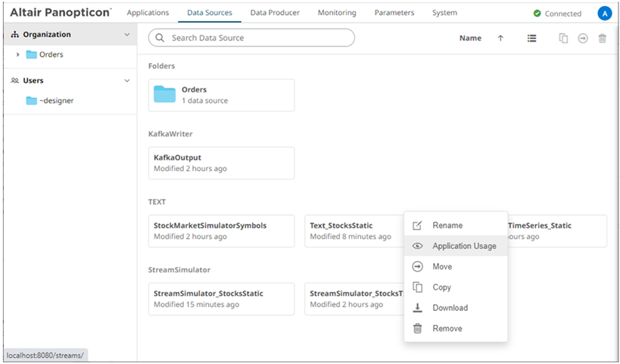Click the trash delete icon in toolbar
Image resolution: width=620 pixels, height=364 pixels.
(x=603, y=39)
